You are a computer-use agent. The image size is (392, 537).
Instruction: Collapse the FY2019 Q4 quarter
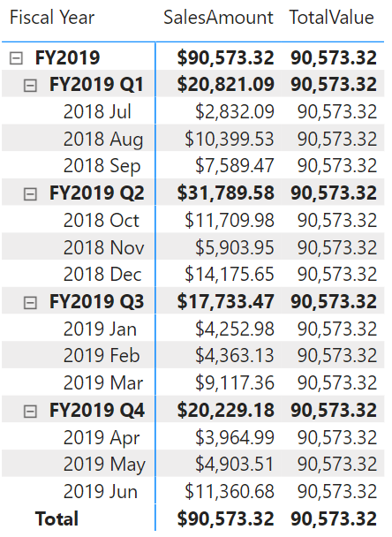click(30, 411)
